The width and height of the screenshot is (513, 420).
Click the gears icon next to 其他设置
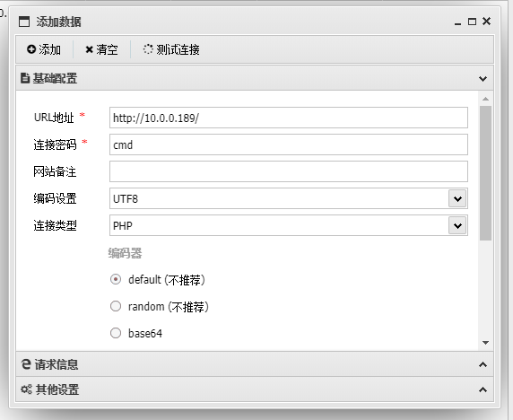coord(26,389)
